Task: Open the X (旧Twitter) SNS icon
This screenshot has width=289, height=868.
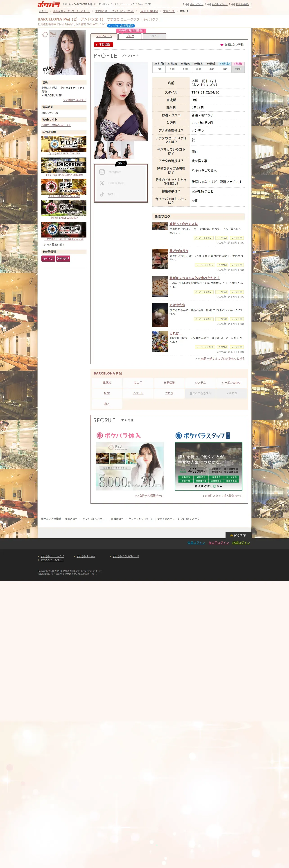Action: coord(102,183)
